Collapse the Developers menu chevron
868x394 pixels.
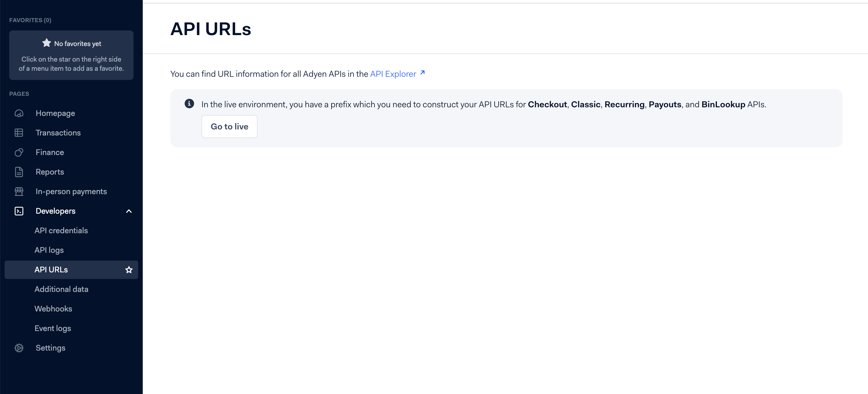129,211
